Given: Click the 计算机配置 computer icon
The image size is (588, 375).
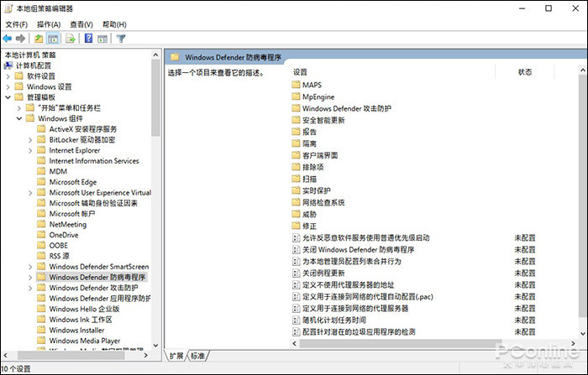Looking at the screenshot, I should 8,65.
